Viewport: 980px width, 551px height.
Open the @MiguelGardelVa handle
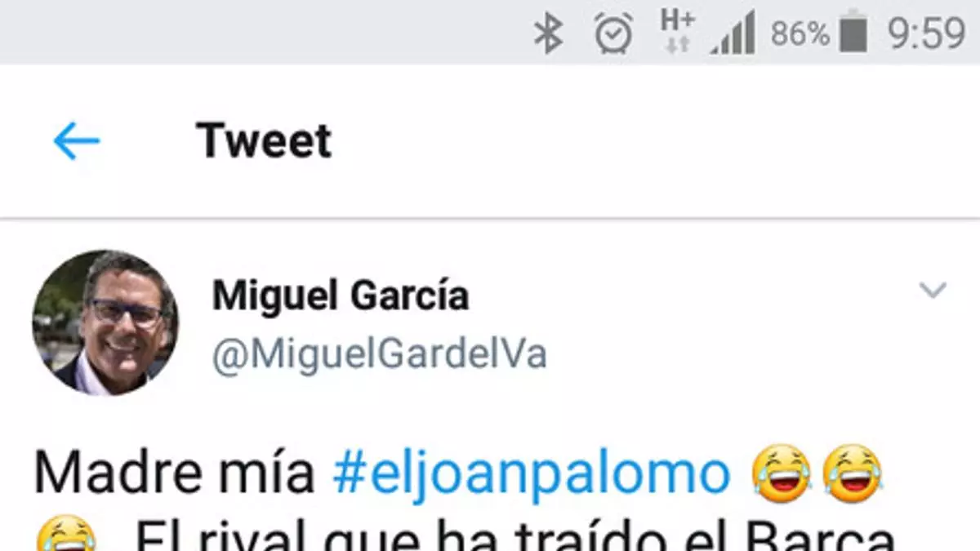[380, 354]
